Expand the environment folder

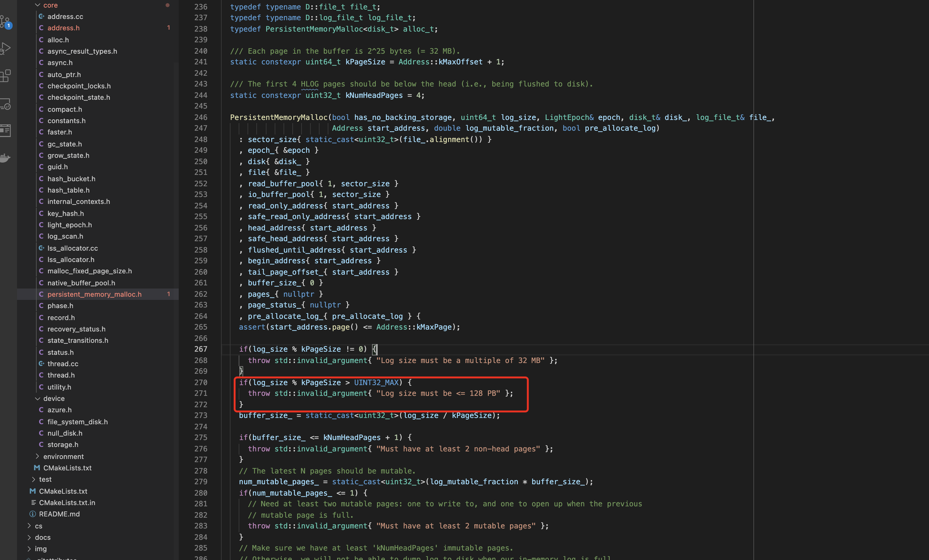[x=38, y=456]
